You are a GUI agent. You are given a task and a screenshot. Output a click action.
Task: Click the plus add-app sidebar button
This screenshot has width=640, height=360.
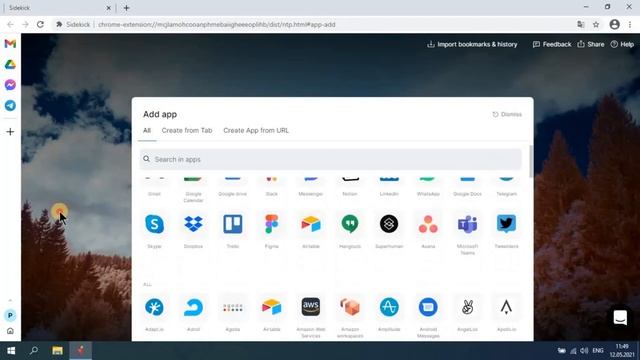tap(10, 132)
